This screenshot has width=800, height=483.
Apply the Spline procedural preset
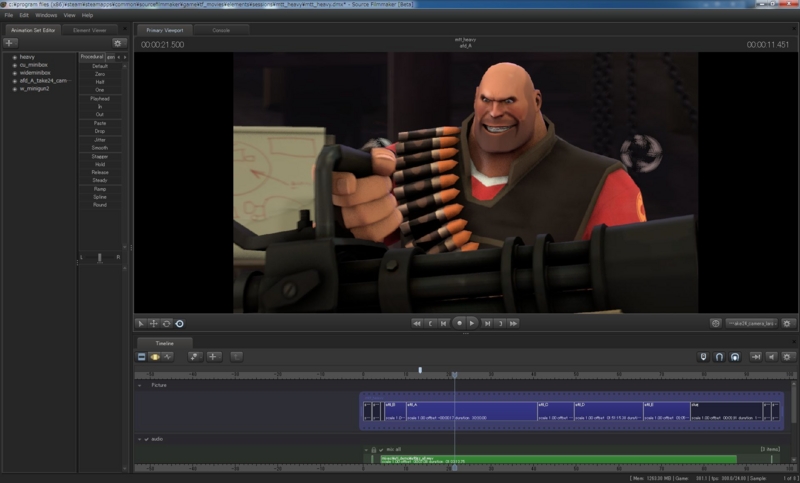(100, 197)
